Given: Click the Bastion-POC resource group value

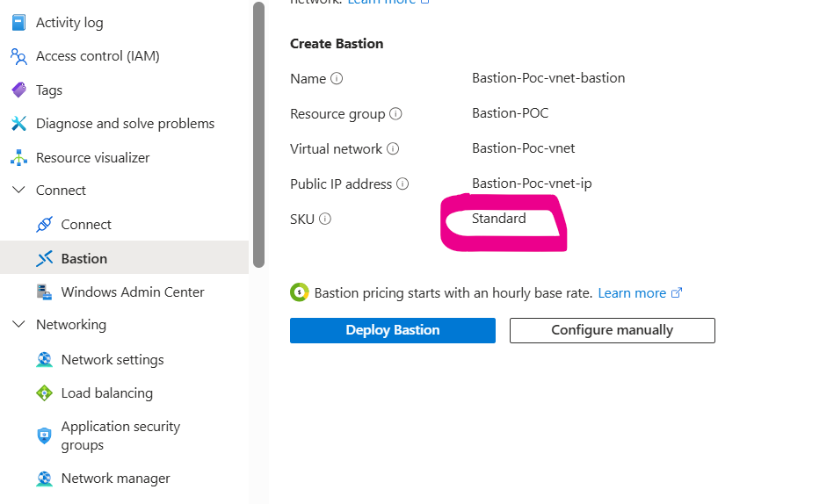Looking at the screenshot, I should 510,113.
